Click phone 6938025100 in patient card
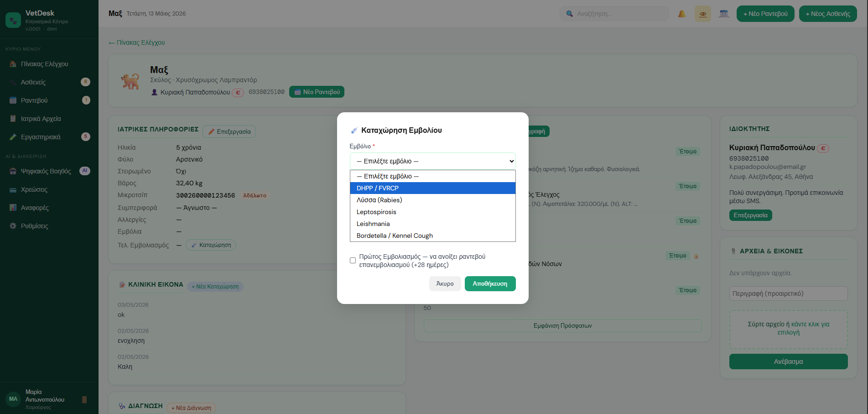The height and width of the screenshot is (414, 868). [x=266, y=92]
